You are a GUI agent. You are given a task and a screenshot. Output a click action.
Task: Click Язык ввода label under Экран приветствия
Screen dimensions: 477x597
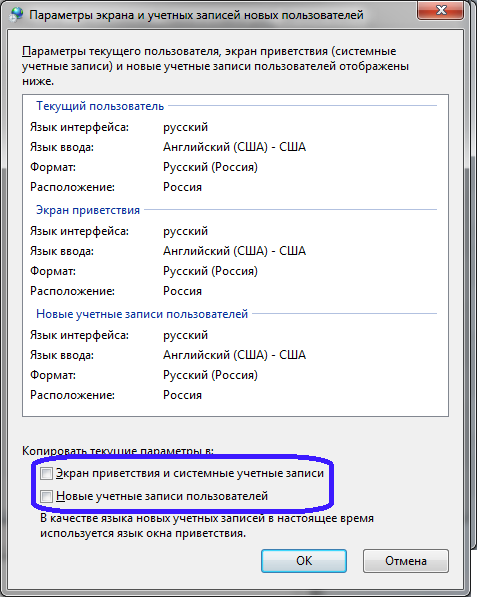point(62,251)
